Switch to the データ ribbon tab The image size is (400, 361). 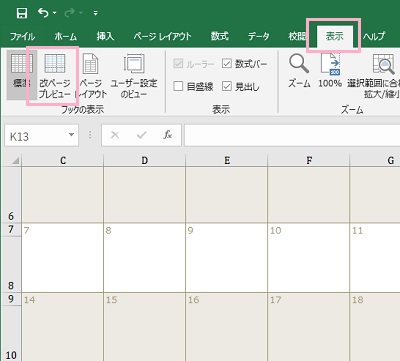[258, 36]
